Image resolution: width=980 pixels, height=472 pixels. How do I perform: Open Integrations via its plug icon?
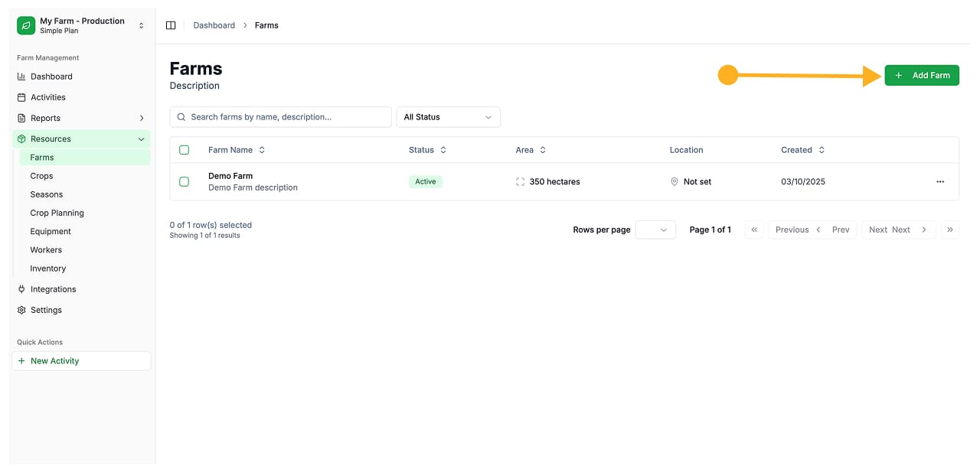(x=21, y=289)
